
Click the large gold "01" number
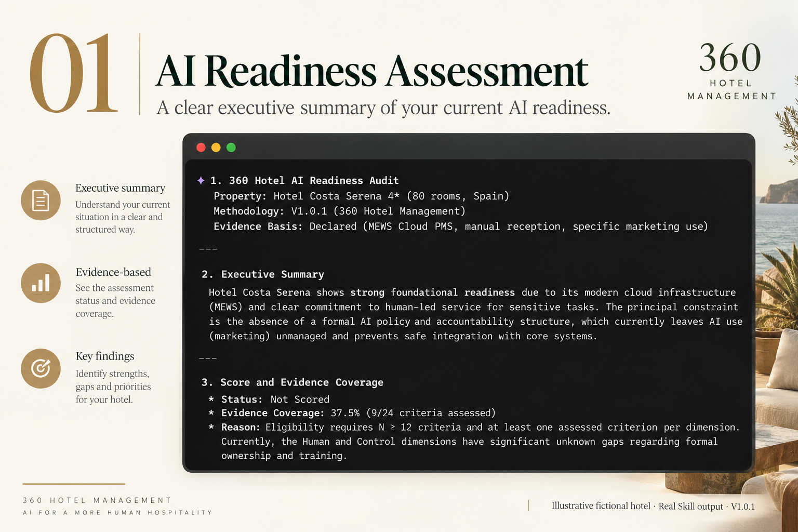(x=73, y=73)
